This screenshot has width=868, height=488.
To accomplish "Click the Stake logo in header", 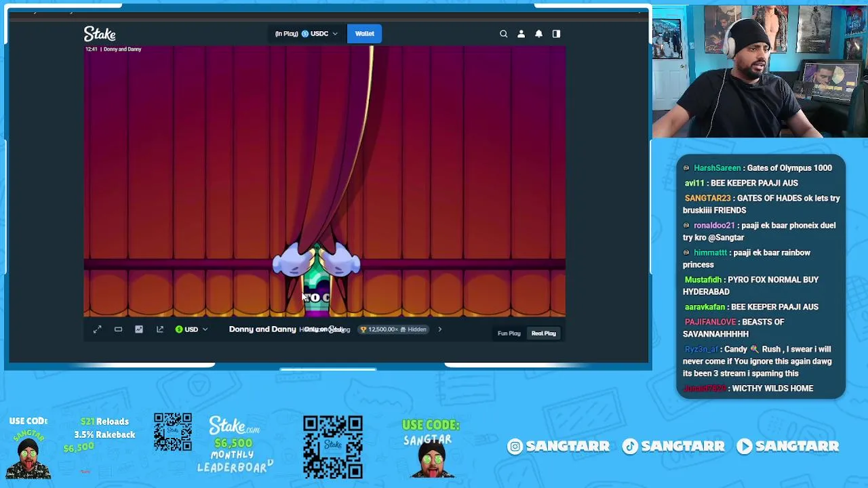I will click(x=100, y=34).
